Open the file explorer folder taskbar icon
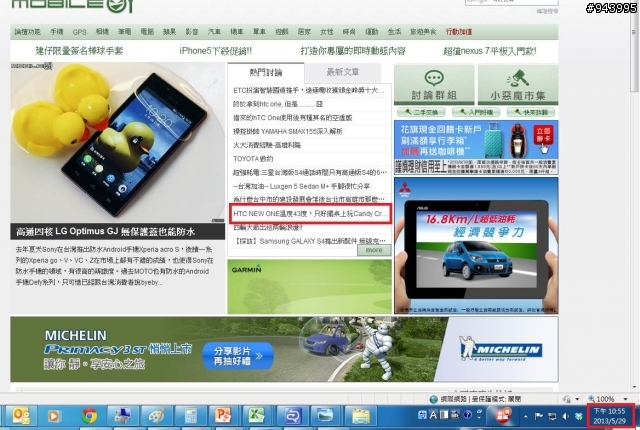This screenshot has height=430, width=640. click(361, 416)
